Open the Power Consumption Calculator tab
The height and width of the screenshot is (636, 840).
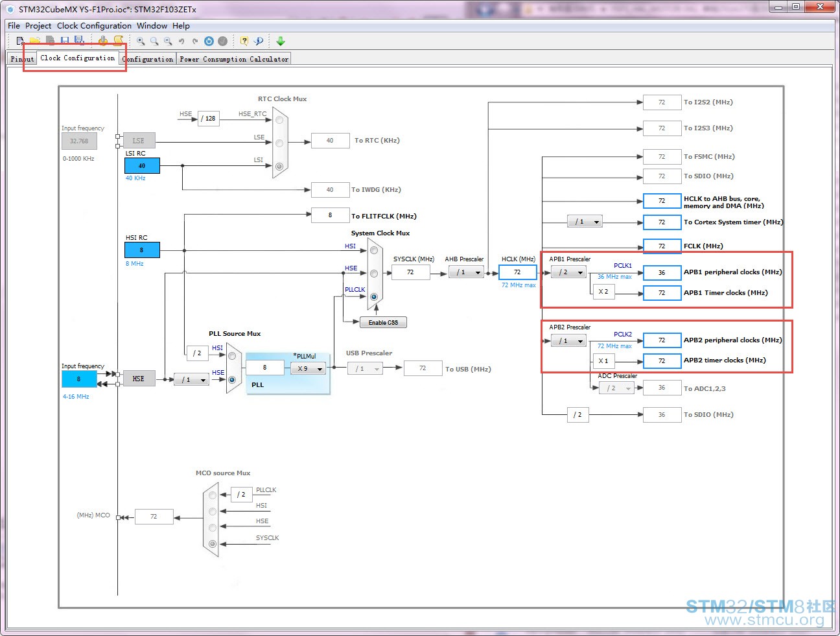234,59
